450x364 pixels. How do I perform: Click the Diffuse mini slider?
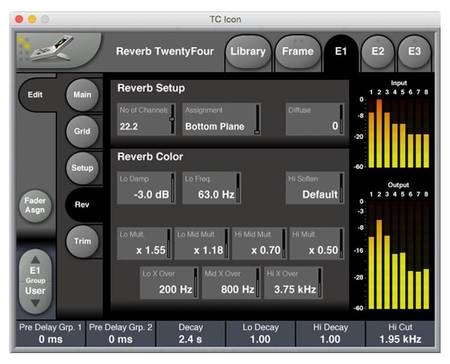341,119
